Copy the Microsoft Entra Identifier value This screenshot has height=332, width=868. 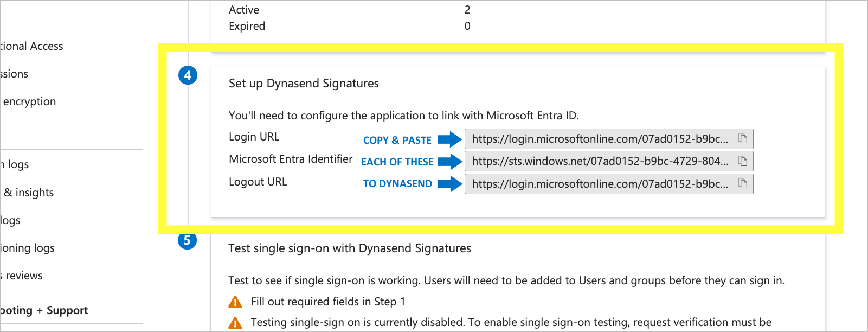[x=743, y=161]
